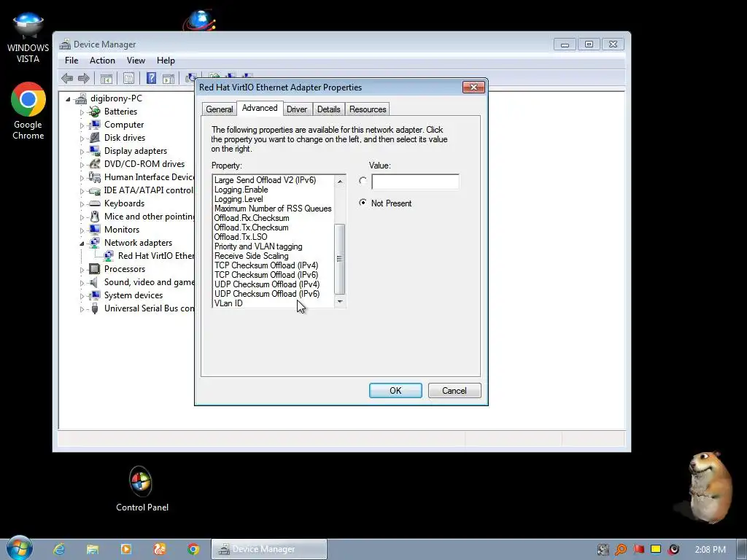Expand the Processors node

pyautogui.click(x=82, y=270)
